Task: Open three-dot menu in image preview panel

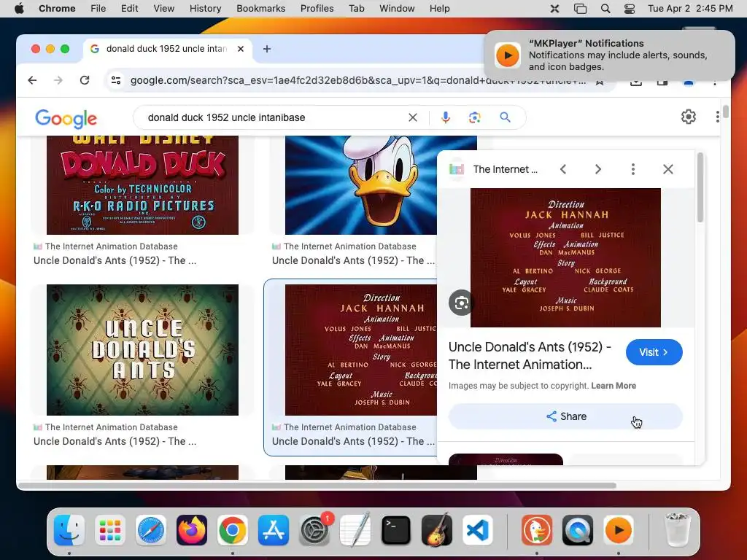Action: pyautogui.click(x=633, y=169)
